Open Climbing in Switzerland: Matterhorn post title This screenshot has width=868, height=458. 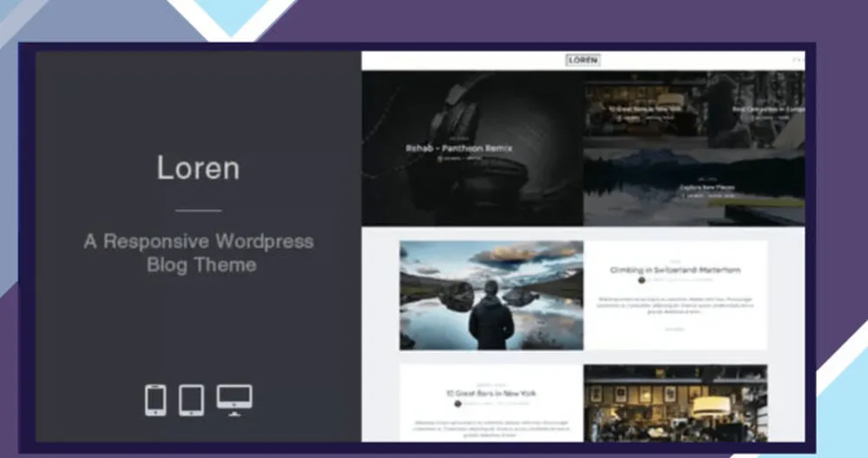click(675, 270)
